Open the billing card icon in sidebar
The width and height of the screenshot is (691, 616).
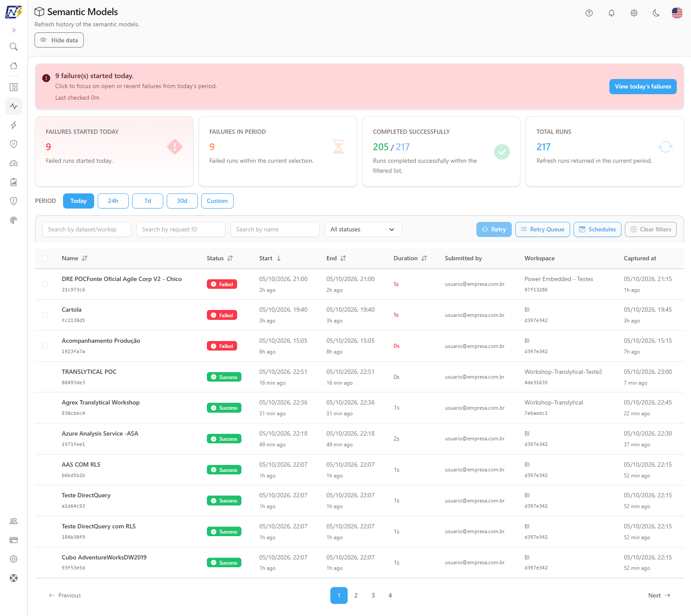click(x=14, y=540)
